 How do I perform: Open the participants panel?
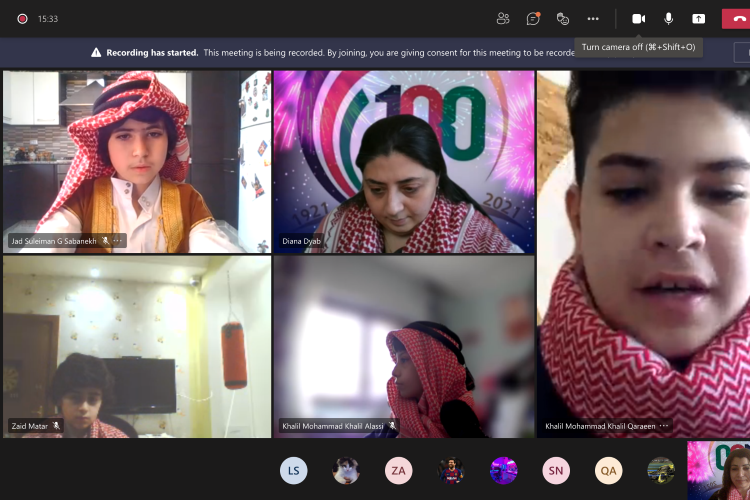(503, 18)
